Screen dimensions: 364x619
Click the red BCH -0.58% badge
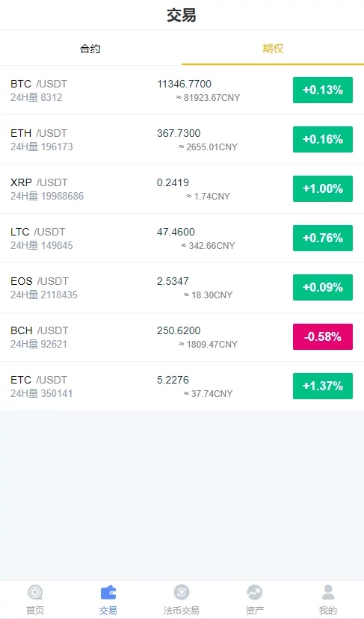point(323,336)
